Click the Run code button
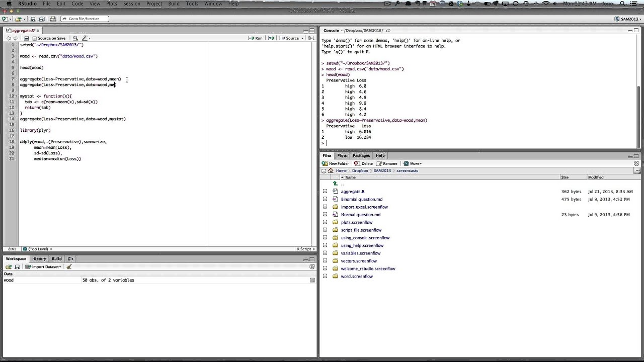Screen dimensions: 644x362 pos(256,38)
